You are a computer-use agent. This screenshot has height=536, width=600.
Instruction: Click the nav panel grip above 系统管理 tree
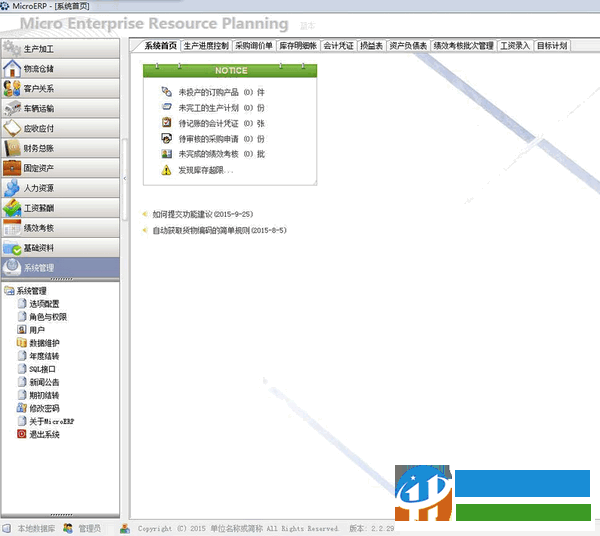click(x=61, y=280)
